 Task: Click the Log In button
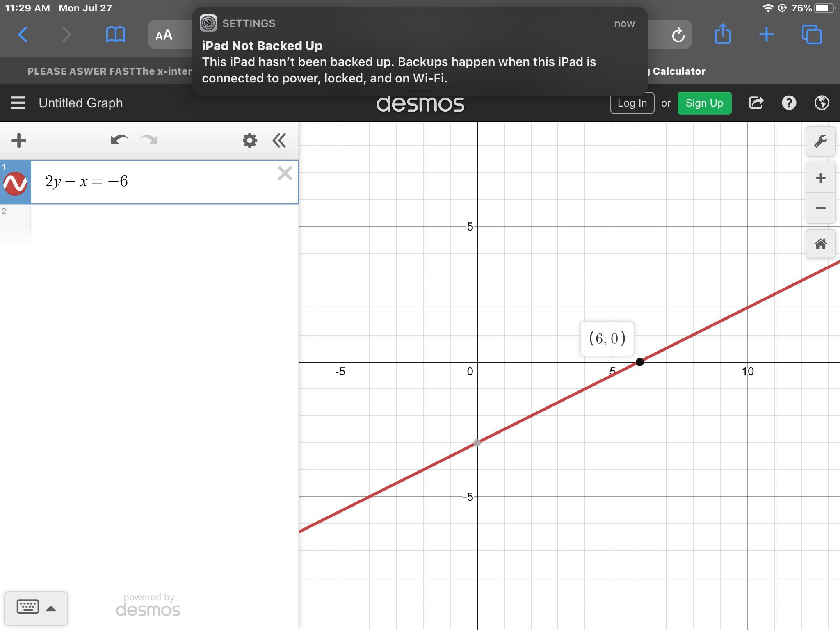click(x=632, y=103)
